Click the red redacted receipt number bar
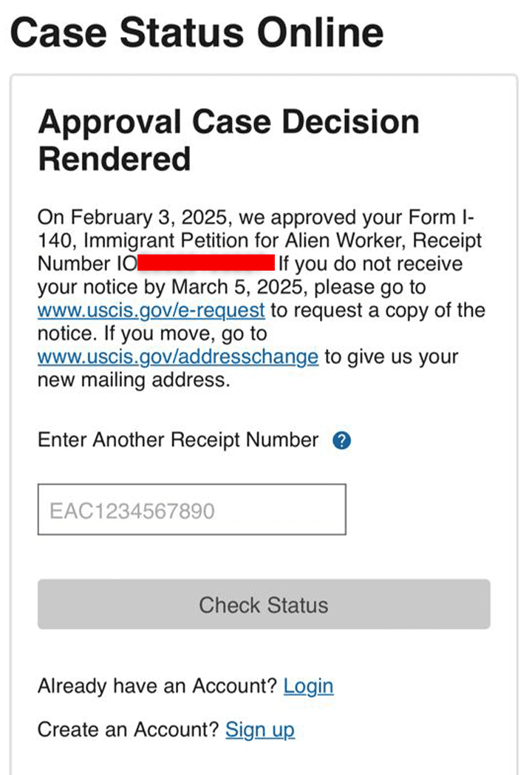Viewport: 532px width, 775px height. click(205, 263)
